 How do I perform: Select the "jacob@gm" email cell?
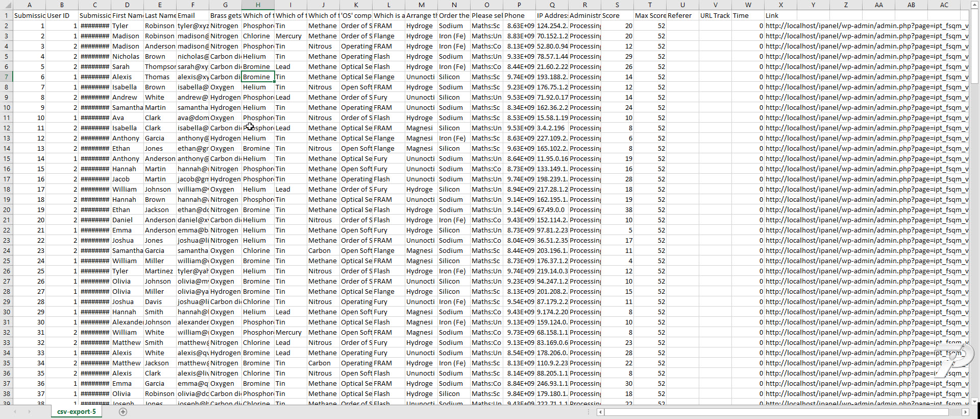[192, 179]
